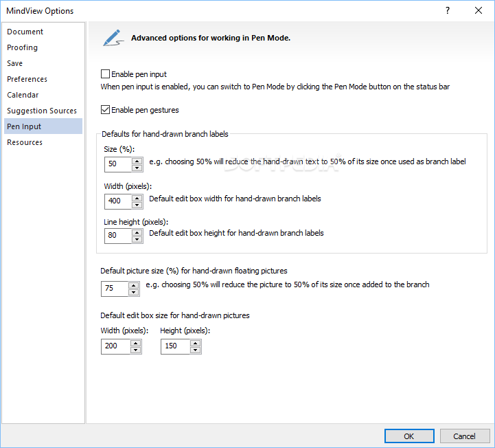Increase Line height with up arrow
495x448 pixels.
(137, 232)
